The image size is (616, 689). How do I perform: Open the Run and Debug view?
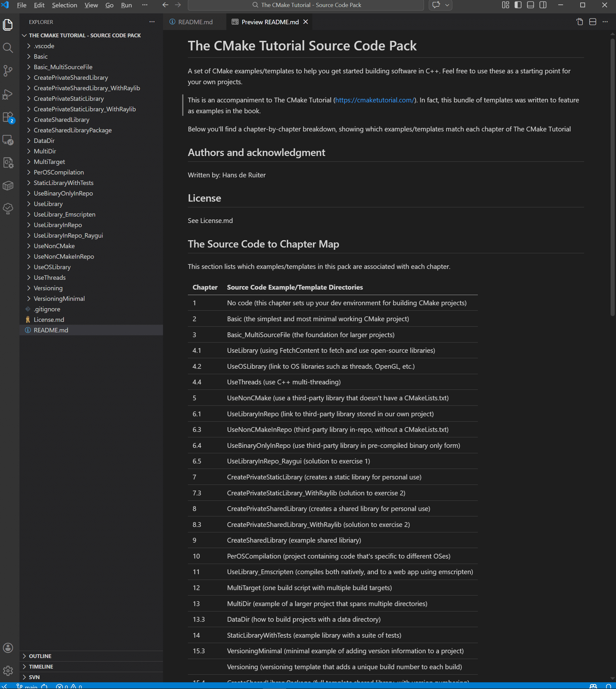8,94
